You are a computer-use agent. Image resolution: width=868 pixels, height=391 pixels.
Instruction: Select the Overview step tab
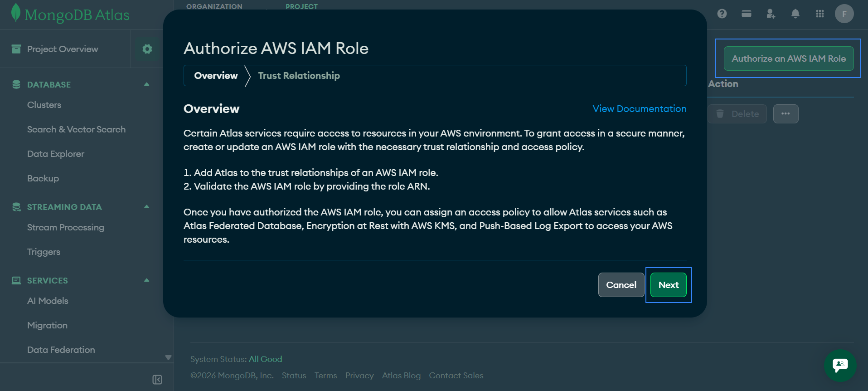pyautogui.click(x=216, y=76)
